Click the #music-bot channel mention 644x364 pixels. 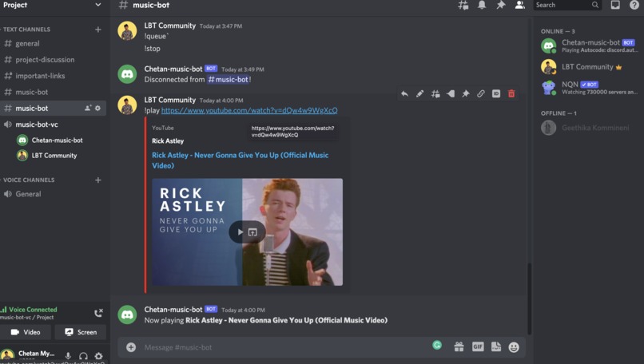[229, 80]
